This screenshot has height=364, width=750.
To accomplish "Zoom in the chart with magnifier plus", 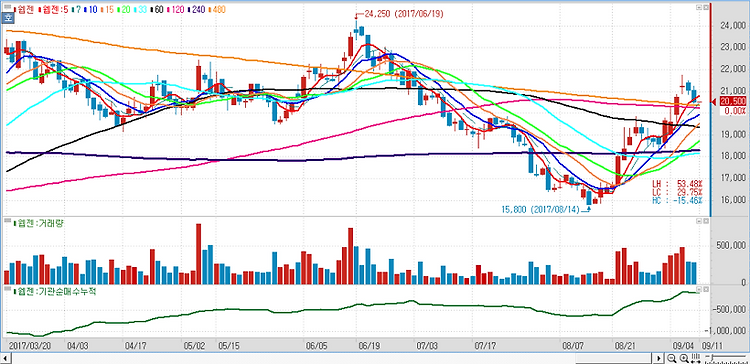I will pos(684,358).
